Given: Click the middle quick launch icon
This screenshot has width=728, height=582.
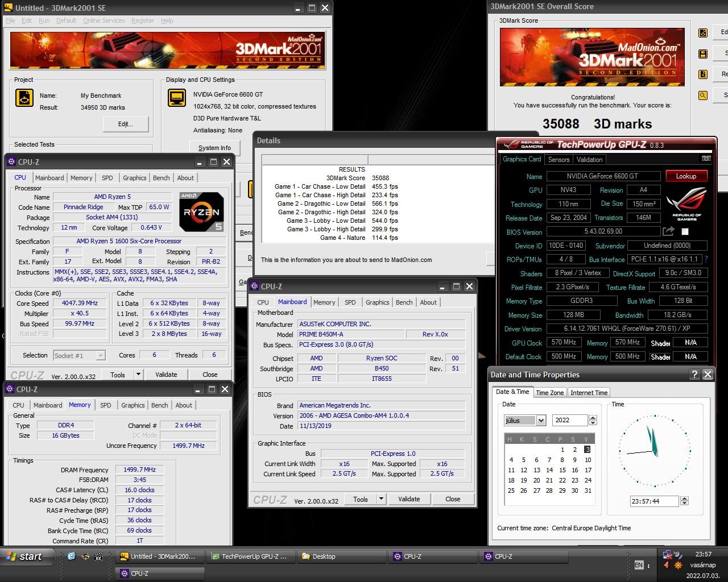Looking at the screenshot, I should (85, 556).
